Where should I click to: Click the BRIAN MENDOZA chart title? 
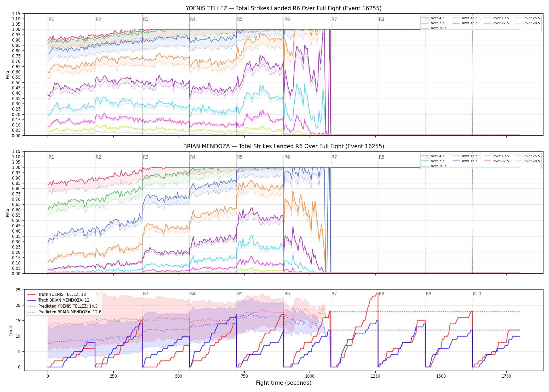[x=284, y=146]
